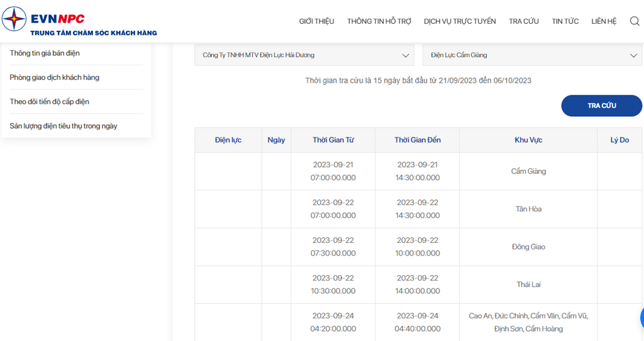Screen dimensions: 644x341
Task: Open the search magnifier icon
Action: point(635,21)
